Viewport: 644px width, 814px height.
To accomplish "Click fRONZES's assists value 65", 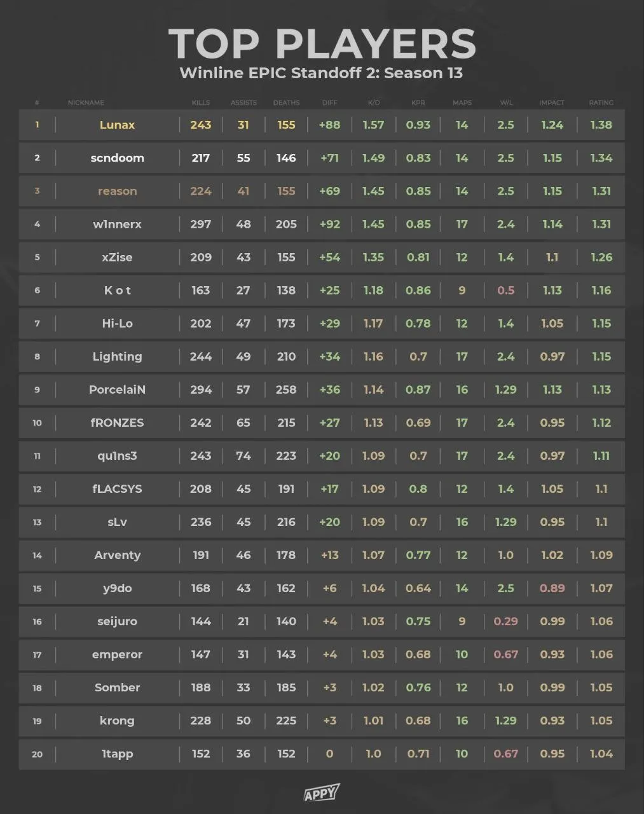I will 243,422.
